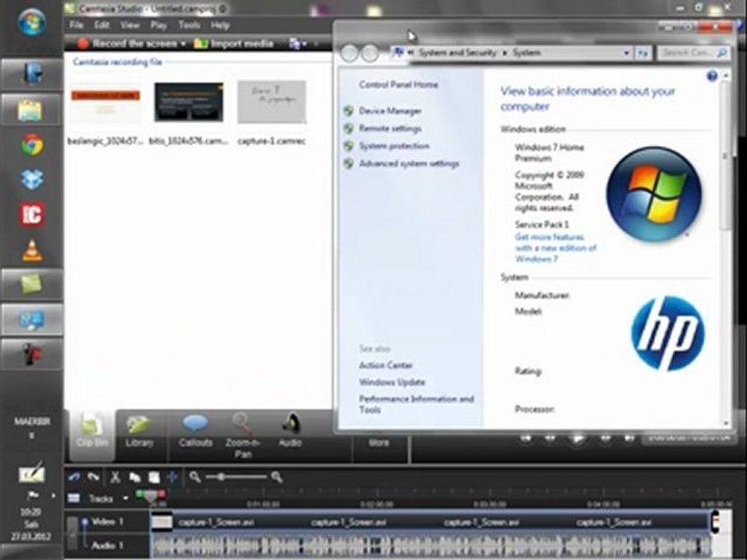Click Get more features with new edition link
Image resolution: width=747 pixels, height=560 pixels.
pyautogui.click(x=556, y=248)
